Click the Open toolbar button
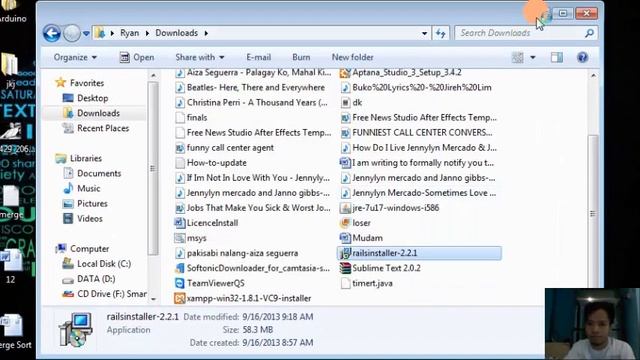 137,58
